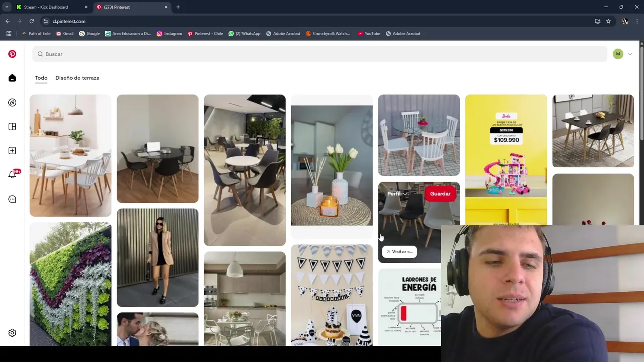
Task: Go back in browser
Action: 8,21
